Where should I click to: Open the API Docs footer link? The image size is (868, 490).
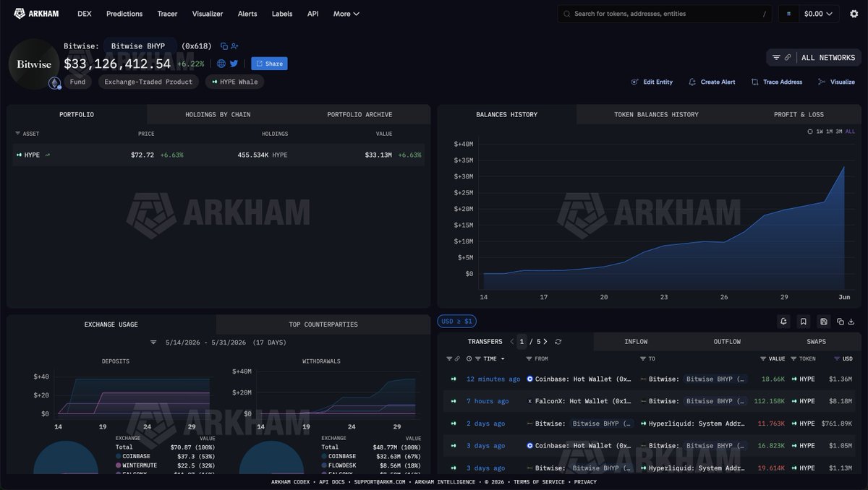click(333, 482)
